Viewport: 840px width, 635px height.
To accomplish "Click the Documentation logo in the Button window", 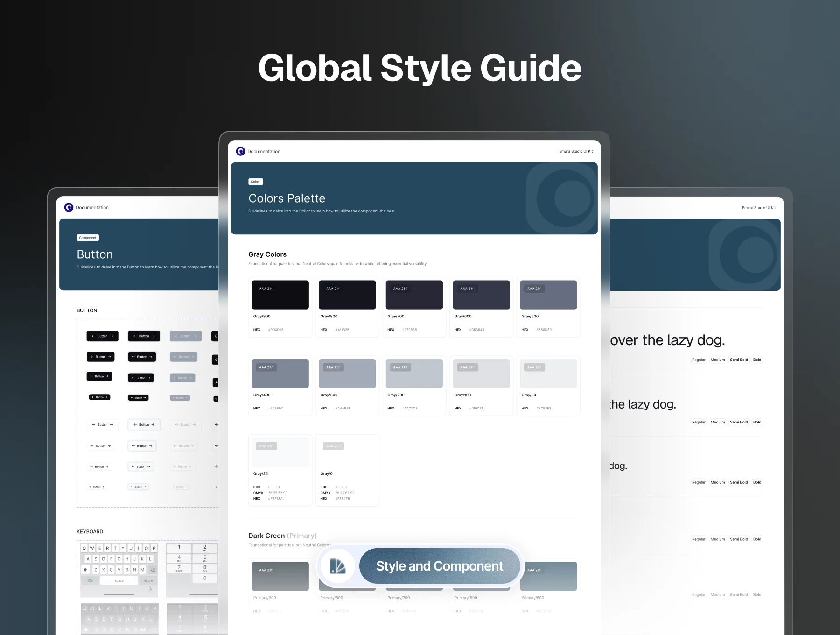I will (69, 207).
